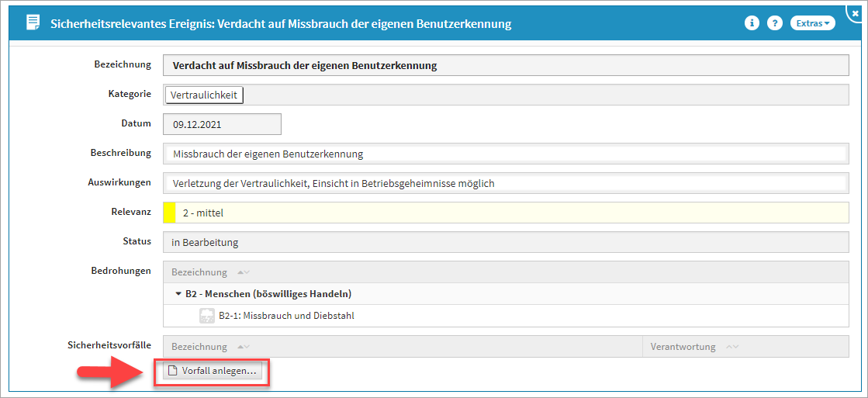Open the Extras dropdown menu
868x398 pixels.
(x=813, y=23)
